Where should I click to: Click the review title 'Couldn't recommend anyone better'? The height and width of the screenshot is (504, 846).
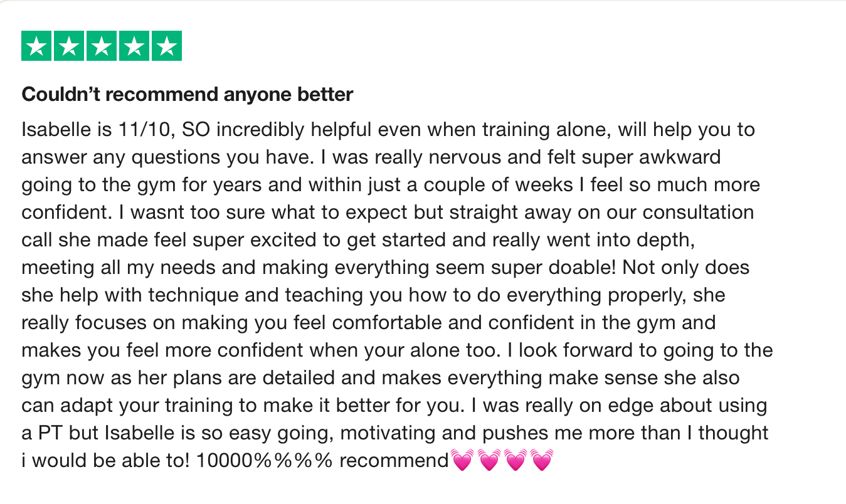(188, 95)
